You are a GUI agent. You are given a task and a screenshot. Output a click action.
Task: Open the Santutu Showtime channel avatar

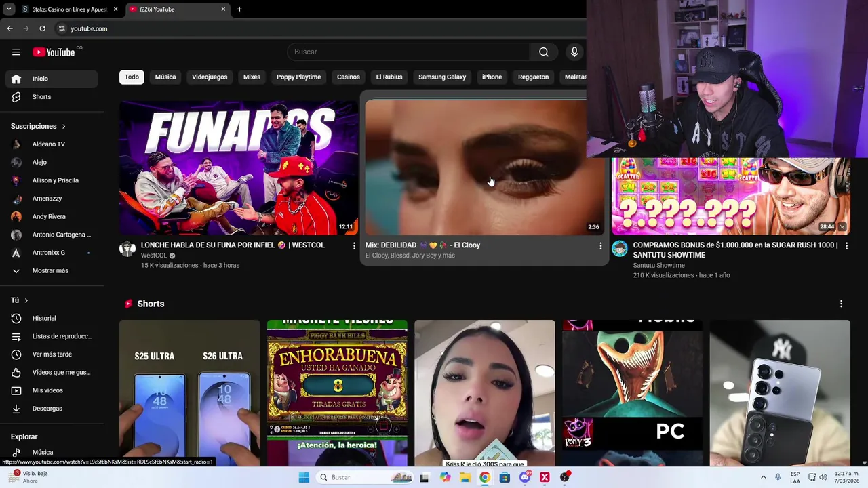click(620, 249)
